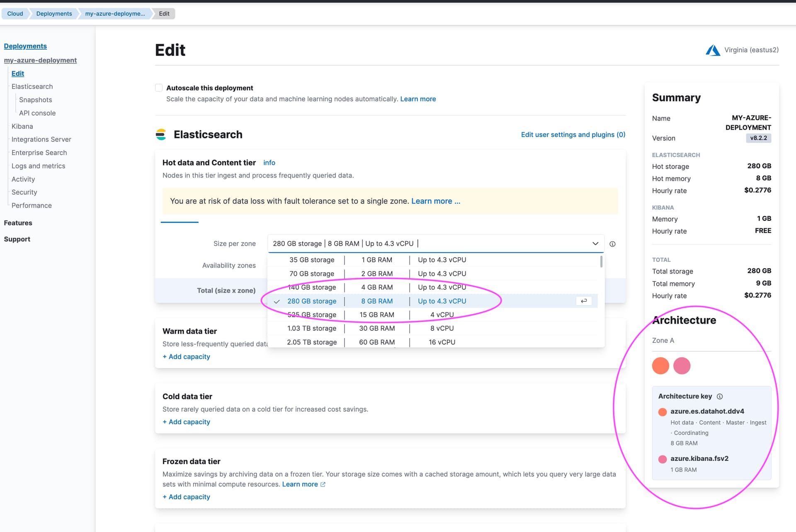This screenshot has width=796, height=532.
Task: Open Support in the sidebar
Action: point(17,239)
